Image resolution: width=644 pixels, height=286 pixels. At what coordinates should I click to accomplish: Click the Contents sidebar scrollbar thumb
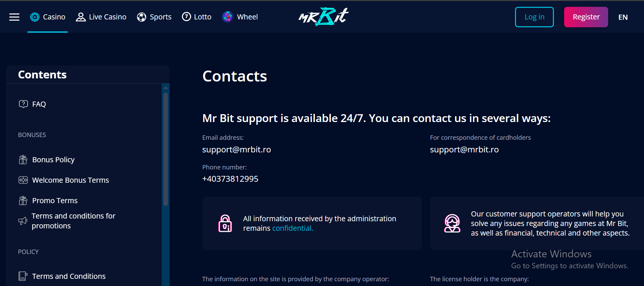[x=166, y=149]
